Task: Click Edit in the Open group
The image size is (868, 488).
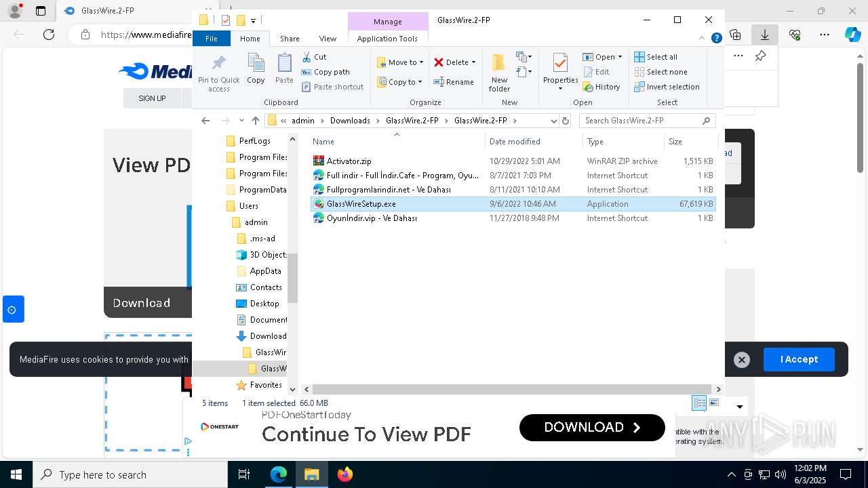Action: pos(596,72)
